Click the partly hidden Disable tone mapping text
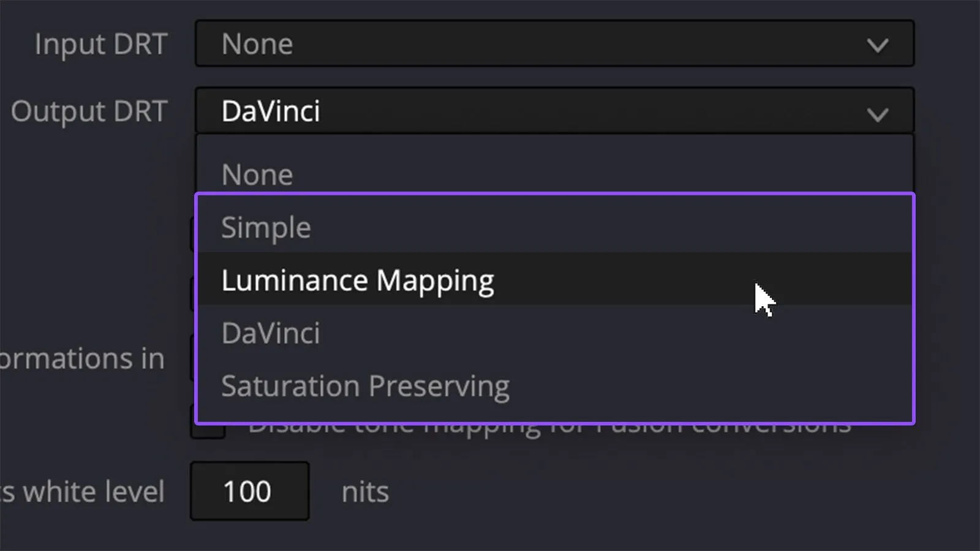The image size is (980, 551). pos(549,428)
